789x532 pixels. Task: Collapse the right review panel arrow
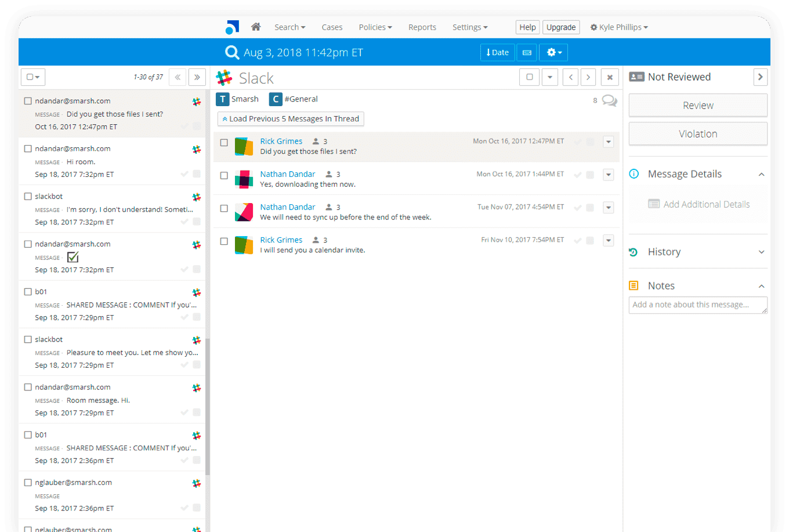[760, 77]
